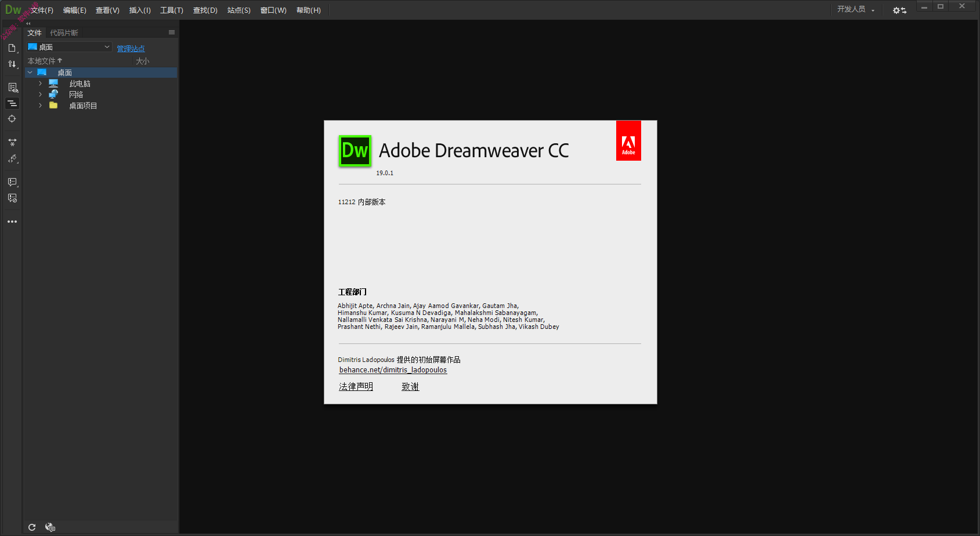Click the File Management up-down arrows icon
980x536 pixels.
pyautogui.click(x=12, y=64)
